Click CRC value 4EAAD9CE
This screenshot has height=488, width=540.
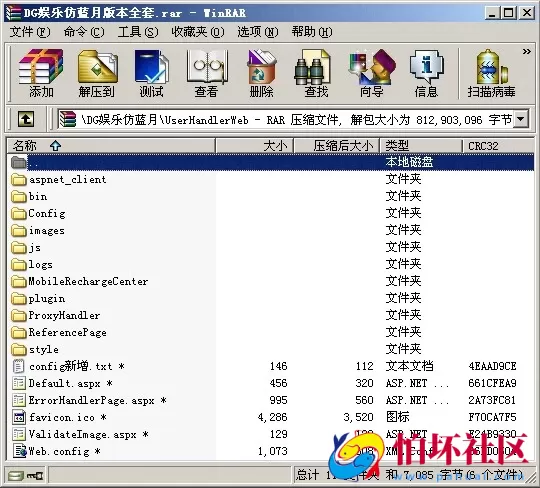492,366
